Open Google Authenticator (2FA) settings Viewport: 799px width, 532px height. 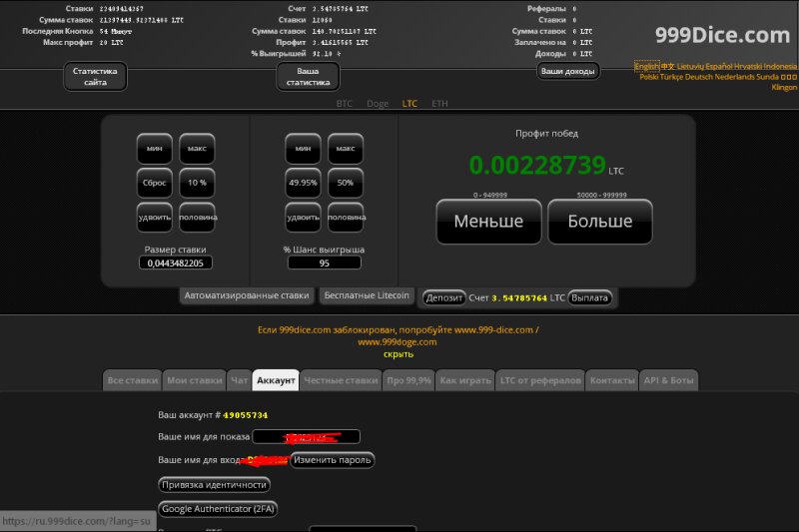218,509
